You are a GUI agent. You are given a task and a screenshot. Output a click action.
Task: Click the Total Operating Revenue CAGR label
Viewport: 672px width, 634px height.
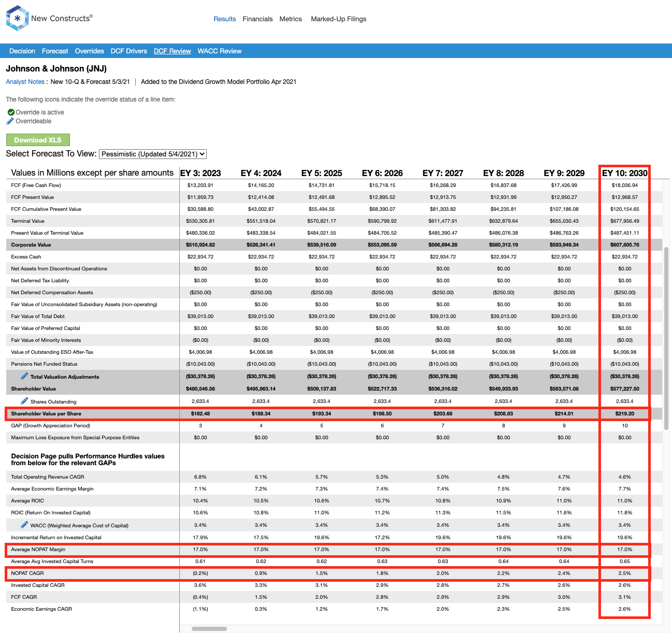pos(48,477)
